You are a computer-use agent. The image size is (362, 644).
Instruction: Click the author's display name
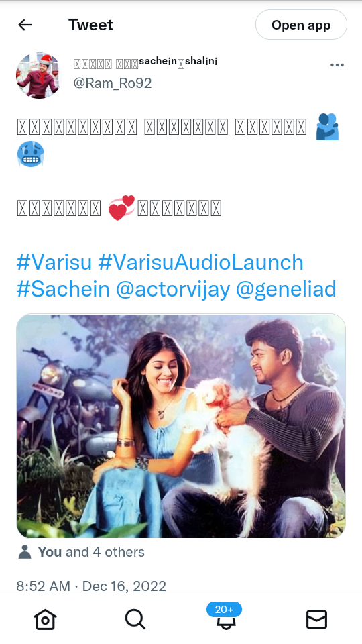145,62
